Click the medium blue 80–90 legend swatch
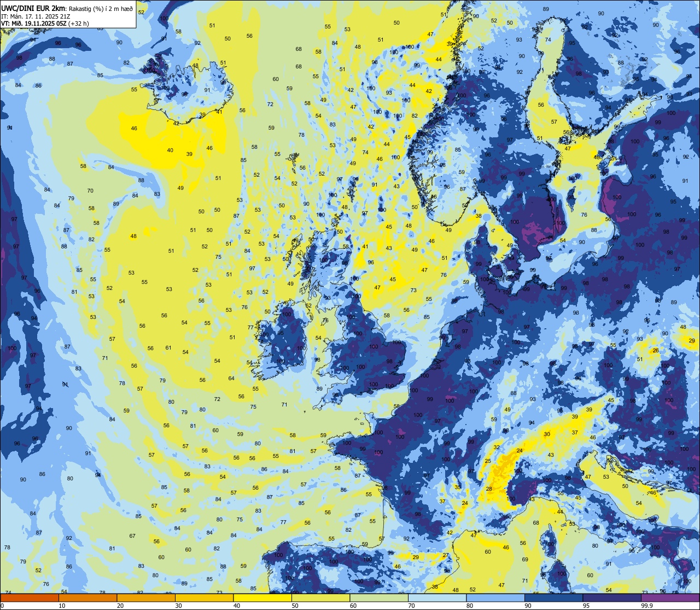The width and height of the screenshot is (700, 610). 495,598
